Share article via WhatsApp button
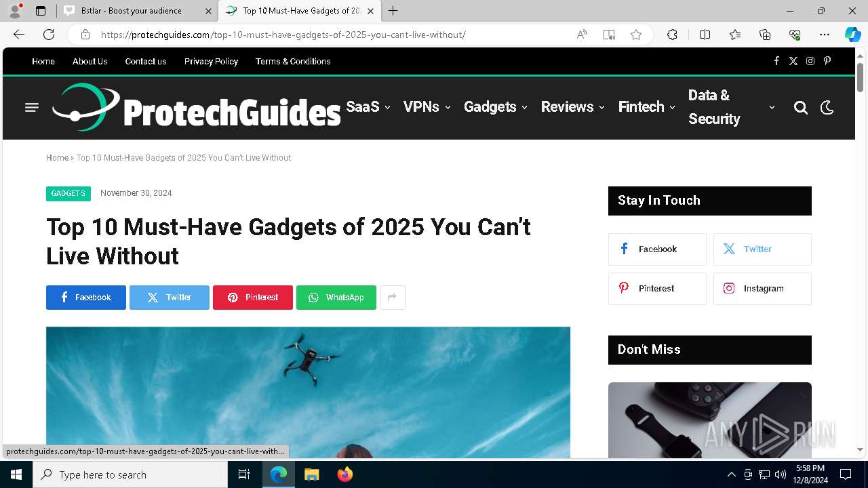The height and width of the screenshot is (488, 868). coord(336,298)
